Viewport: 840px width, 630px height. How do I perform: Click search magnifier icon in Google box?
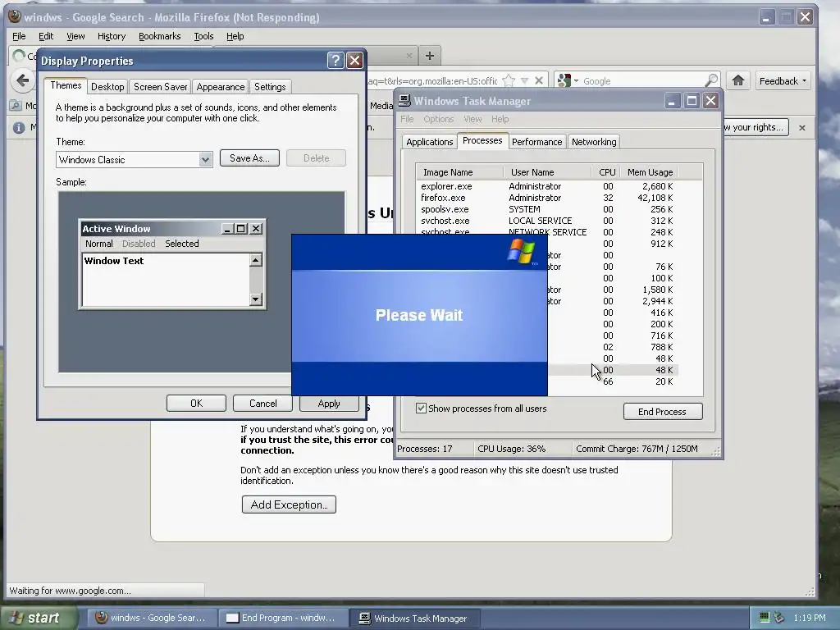[x=711, y=81]
